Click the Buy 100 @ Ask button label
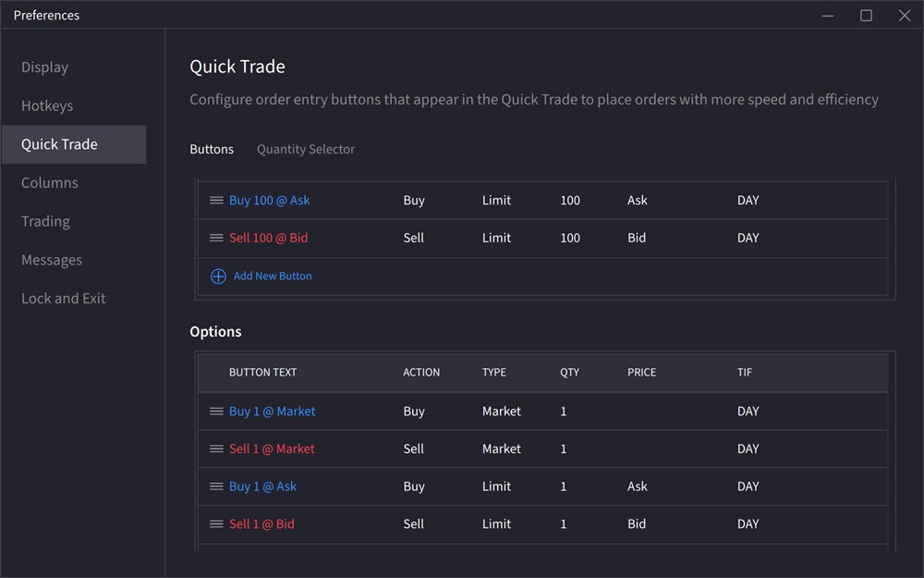The image size is (924, 578). click(x=270, y=200)
